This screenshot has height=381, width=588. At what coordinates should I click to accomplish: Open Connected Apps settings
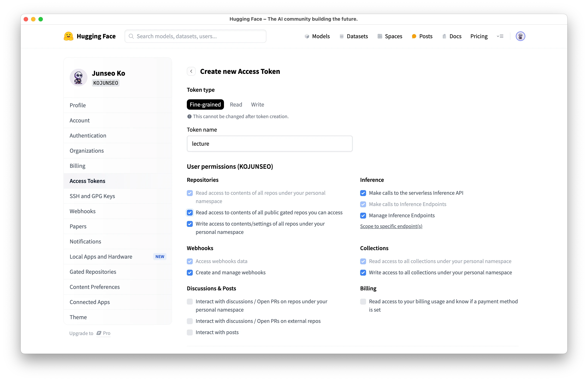coord(118,302)
